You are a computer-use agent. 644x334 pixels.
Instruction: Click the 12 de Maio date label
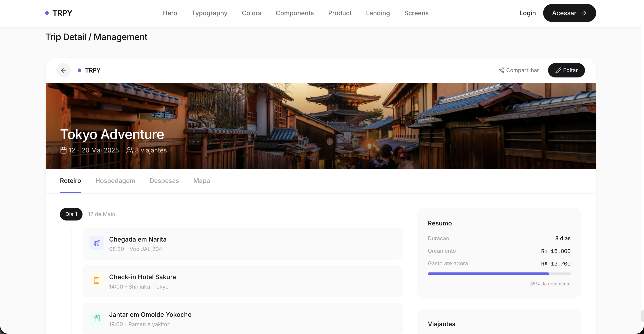[x=102, y=214]
